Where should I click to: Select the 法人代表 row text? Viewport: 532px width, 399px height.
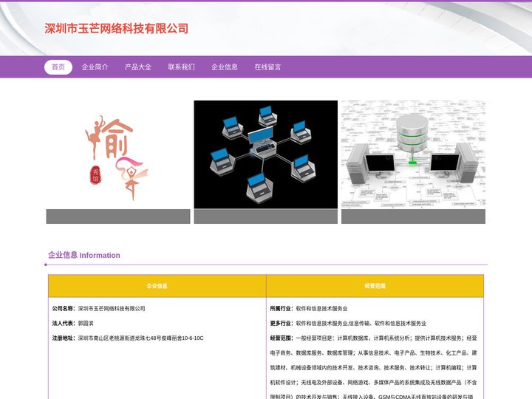pyautogui.click(x=72, y=324)
